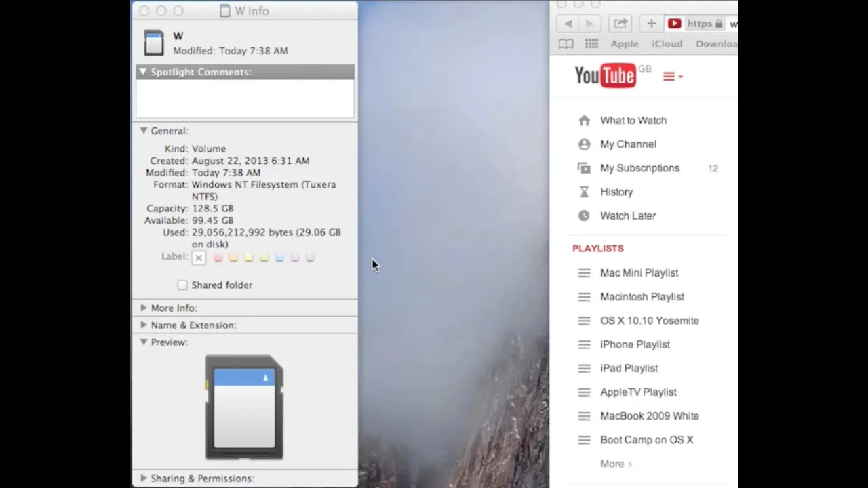Click the list icon beside OS X 10.10 Yosemite
Viewport: 868px width, 488px height.
click(584, 321)
